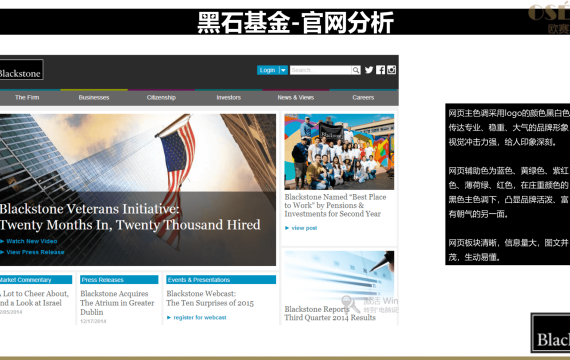The width and height of the screenshot is (570, 360).
Task: Click the pen and chart thumbnail image
Action: pyautogui.click(x=339, y=276)
